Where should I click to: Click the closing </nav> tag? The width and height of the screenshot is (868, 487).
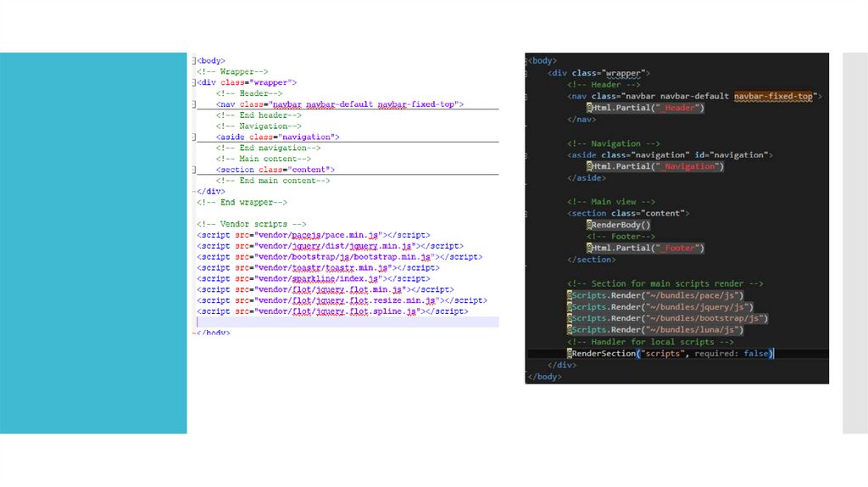click(x=581, y=119)
